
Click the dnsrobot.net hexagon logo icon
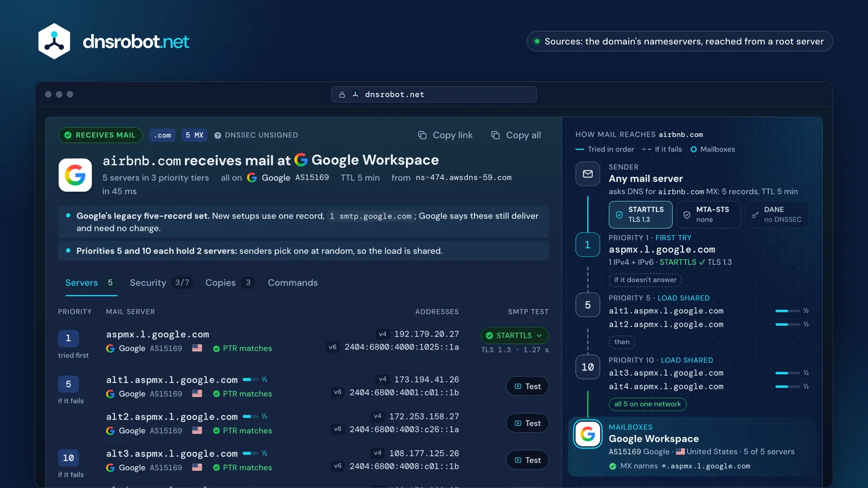click(54, 41)
